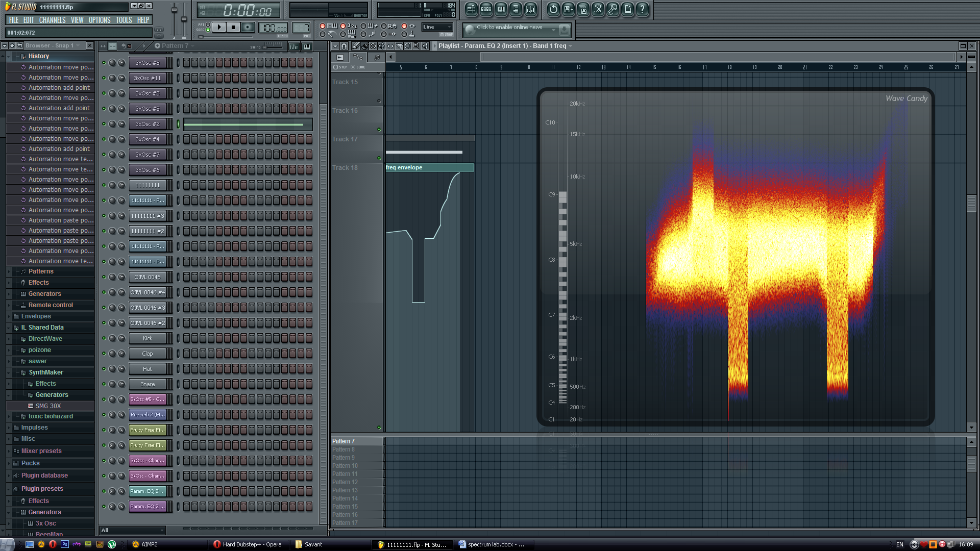The height and width of the screenshot is (551, 980).
Task: Mute the 3xOsc #8 channel LED
Action: 104,63
